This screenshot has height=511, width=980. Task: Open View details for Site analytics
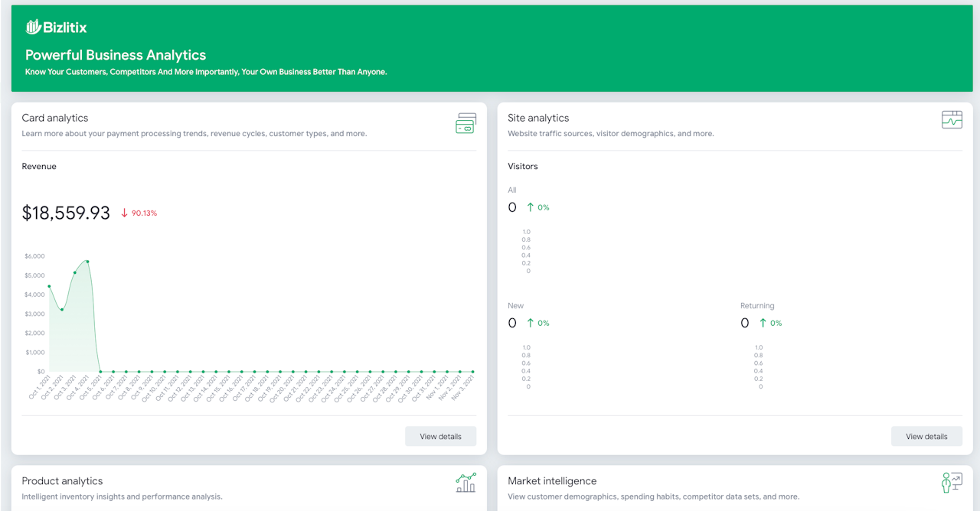pyautogui.click(x=926, y=436)
